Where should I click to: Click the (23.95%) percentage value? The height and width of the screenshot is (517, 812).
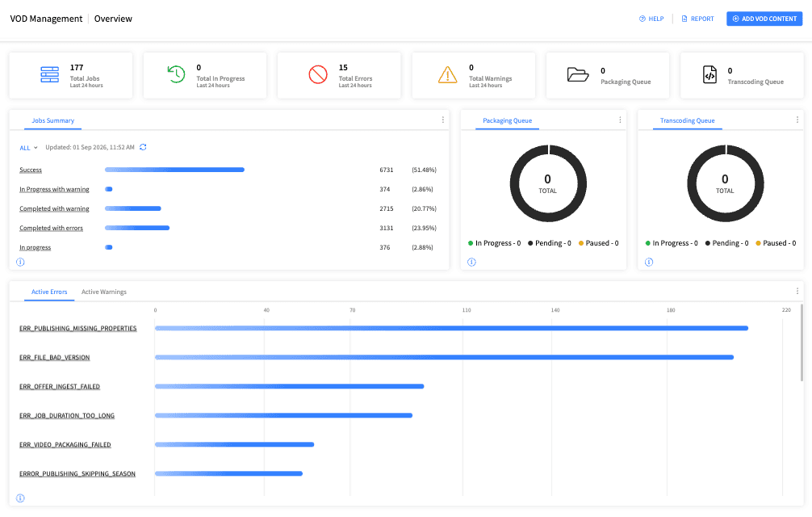point(424,228)
